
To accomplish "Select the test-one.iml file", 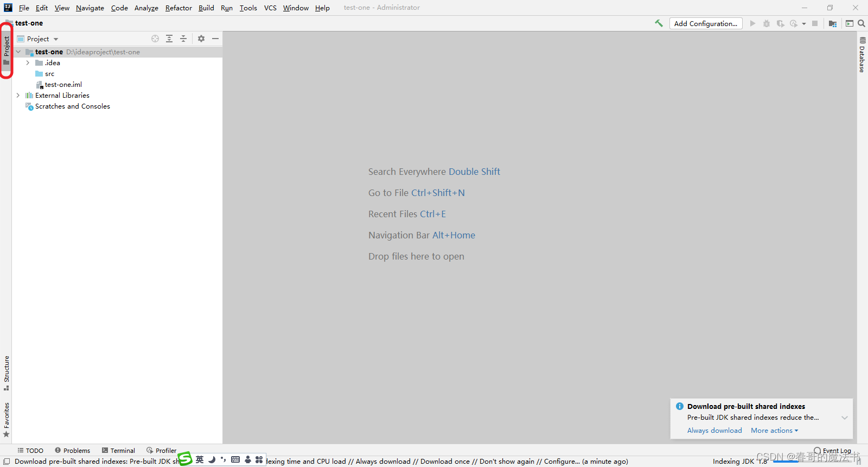I will (x=63, y=84).
